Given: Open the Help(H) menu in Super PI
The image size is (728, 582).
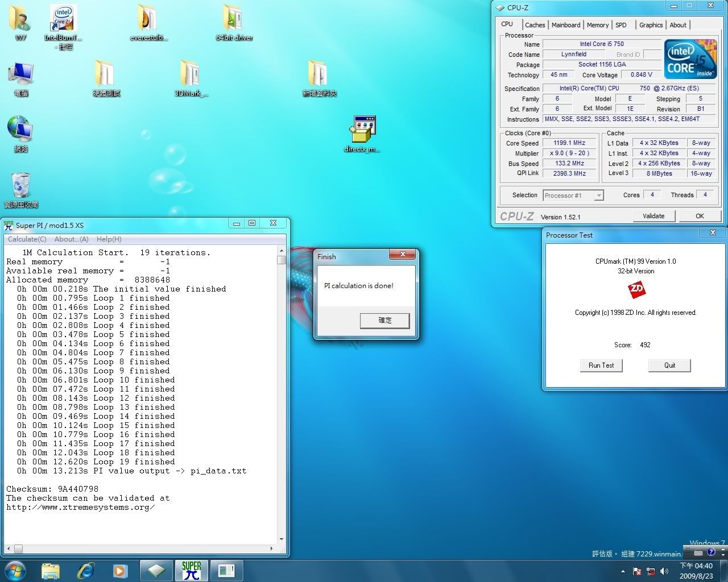Looking at the screenshot, I should click(x=109, y=239).
